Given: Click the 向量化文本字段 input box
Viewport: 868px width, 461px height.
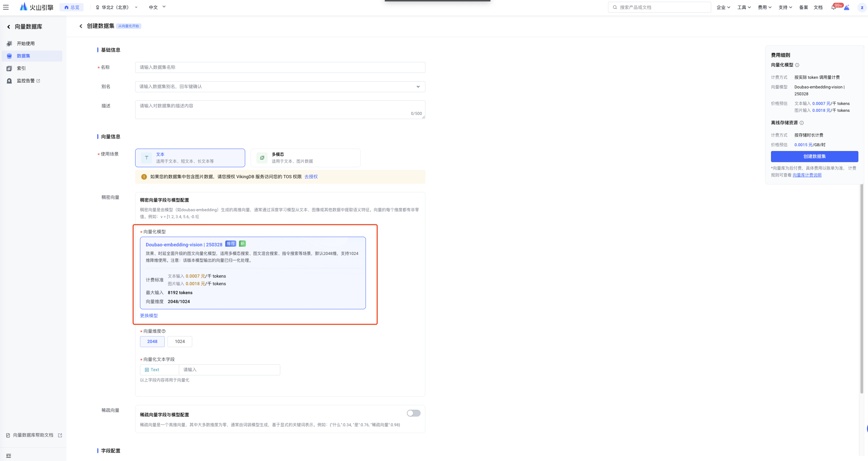Looking at the screenshot, I should pyautogui.click(x=229, y=370).
